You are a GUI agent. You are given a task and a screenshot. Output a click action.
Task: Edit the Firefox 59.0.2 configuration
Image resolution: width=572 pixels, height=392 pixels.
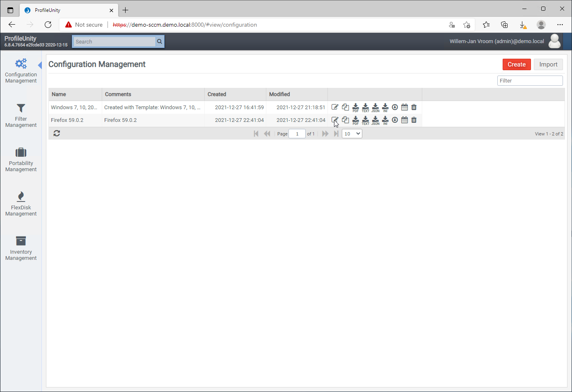pyautogui.click(x=335, y=120)
